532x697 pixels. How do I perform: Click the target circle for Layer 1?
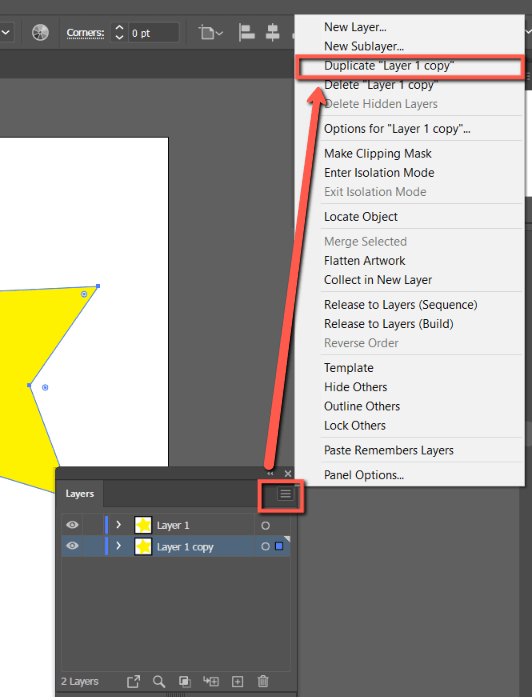(x=265, y=525)
